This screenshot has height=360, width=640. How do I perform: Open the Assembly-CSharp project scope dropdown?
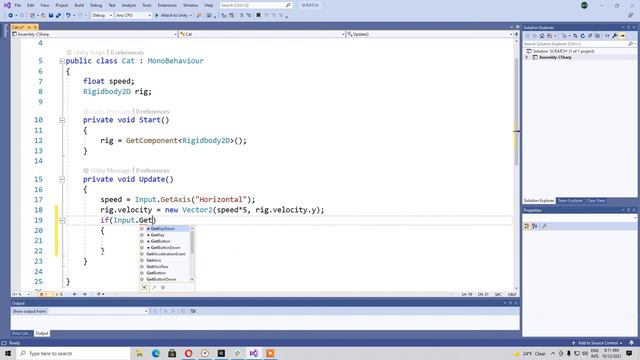point(95,34)
